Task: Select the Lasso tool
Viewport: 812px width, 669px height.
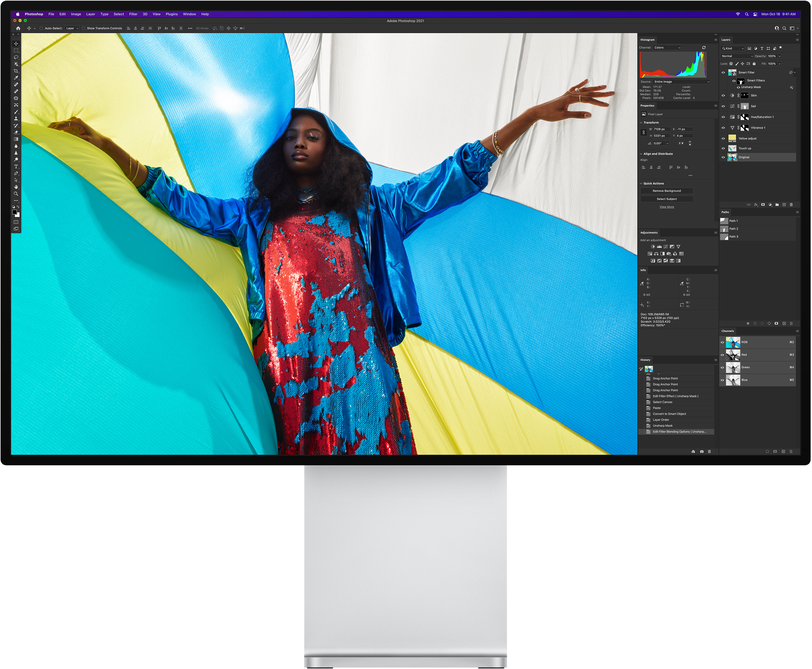Action: click(16, 57)
